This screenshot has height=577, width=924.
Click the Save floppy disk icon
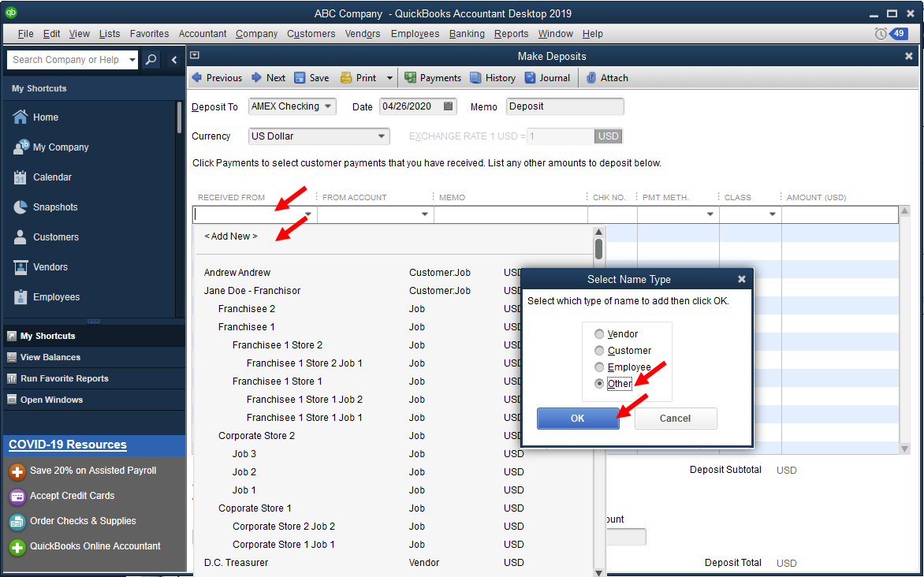(x=300, y=78)
